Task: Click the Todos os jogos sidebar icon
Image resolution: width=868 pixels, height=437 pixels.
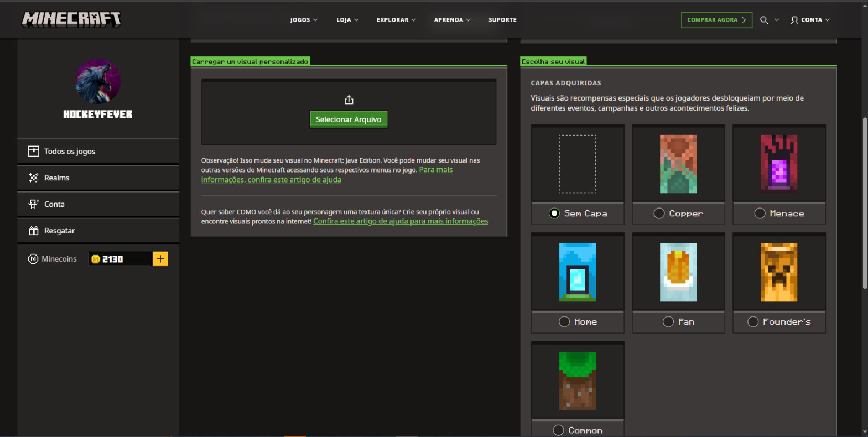Action: [34, 151]
